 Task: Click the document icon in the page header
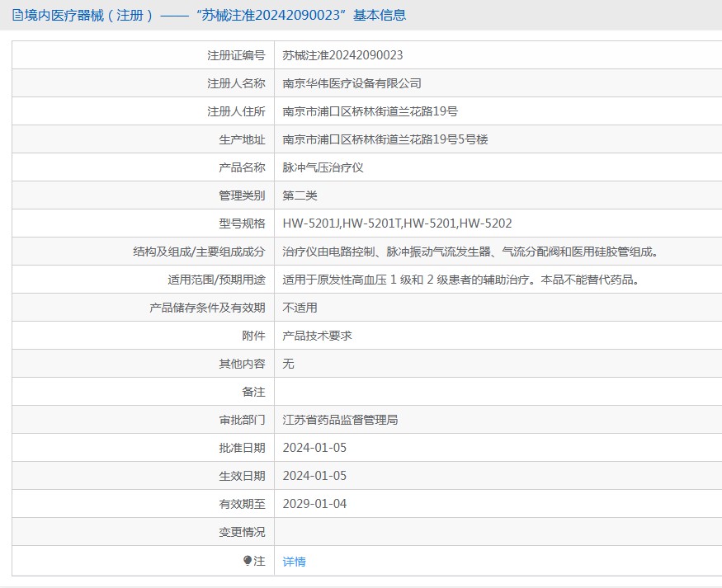[17, 15]
